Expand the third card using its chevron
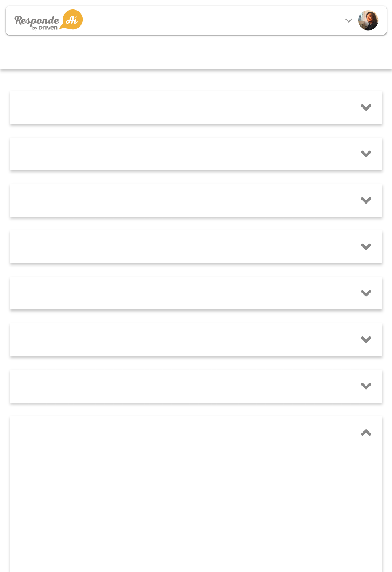The height and width of the screenshot is (572, 392). click(x=366, y=200)
